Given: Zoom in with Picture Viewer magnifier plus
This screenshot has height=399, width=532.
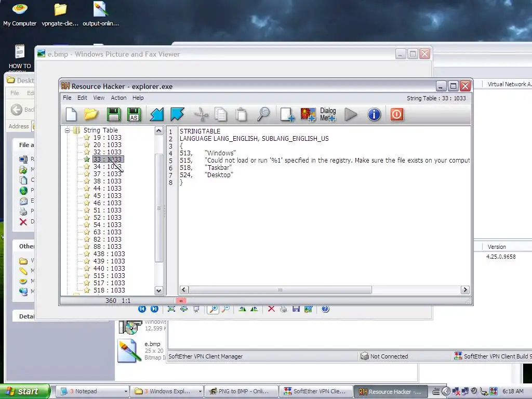Looking at the screenshot, I should [x=213, y=309].
